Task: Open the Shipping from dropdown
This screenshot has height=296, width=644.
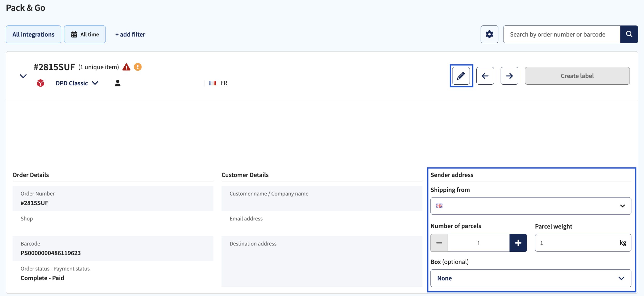Action: pos(531,206)
